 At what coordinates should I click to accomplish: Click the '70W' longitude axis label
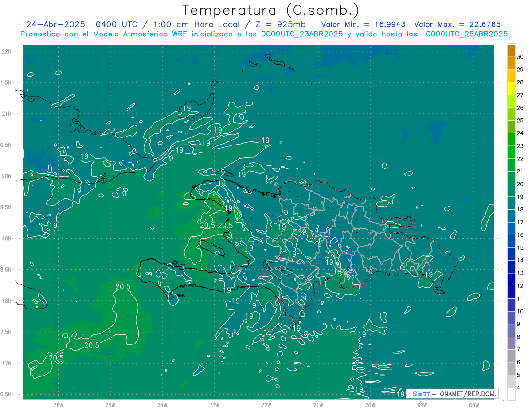(x=370, y=405)
